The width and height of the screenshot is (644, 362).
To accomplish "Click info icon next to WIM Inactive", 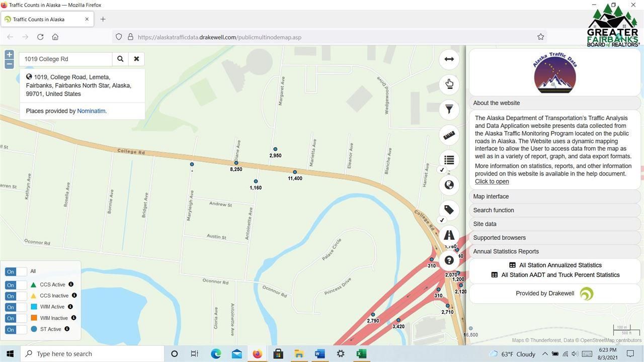I will click(73, 318).
